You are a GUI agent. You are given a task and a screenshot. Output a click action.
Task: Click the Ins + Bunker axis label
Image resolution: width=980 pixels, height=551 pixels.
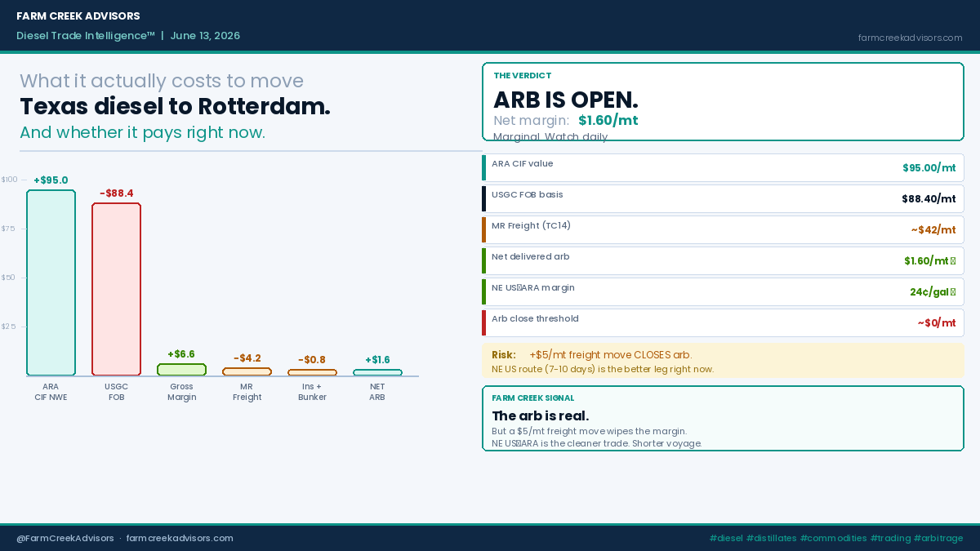(x=312, y=392)
